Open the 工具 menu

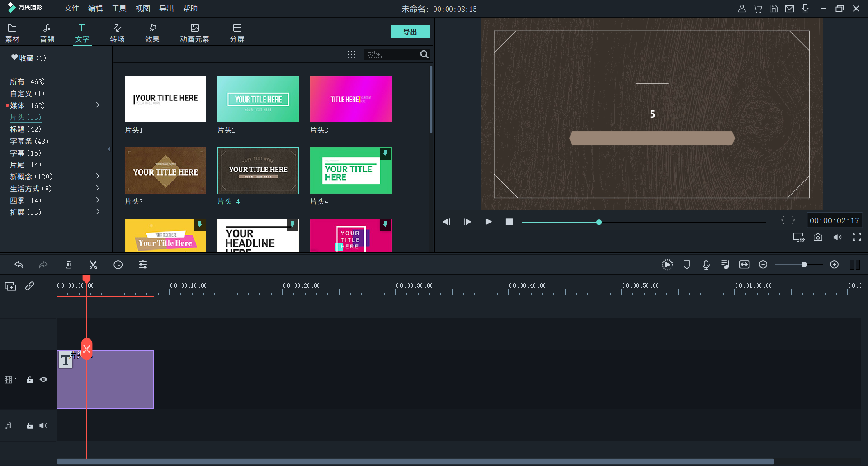click(x=119, y=9)
